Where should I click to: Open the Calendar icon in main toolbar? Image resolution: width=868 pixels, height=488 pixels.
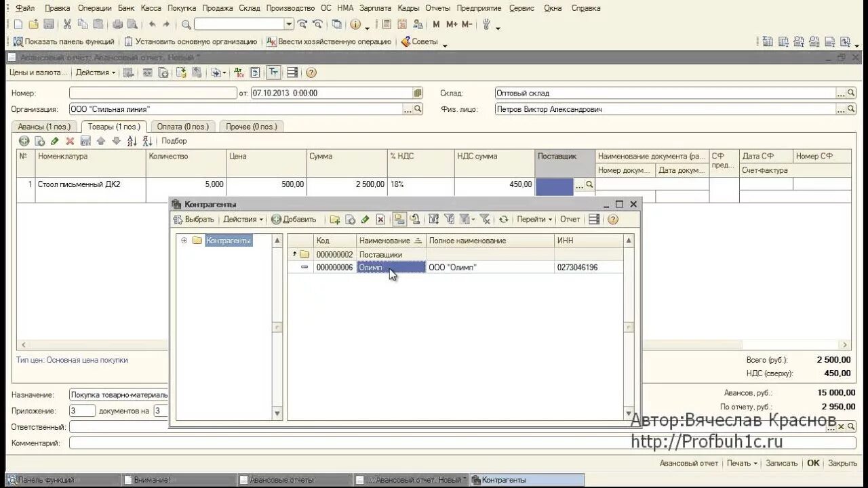coord(402,24)
